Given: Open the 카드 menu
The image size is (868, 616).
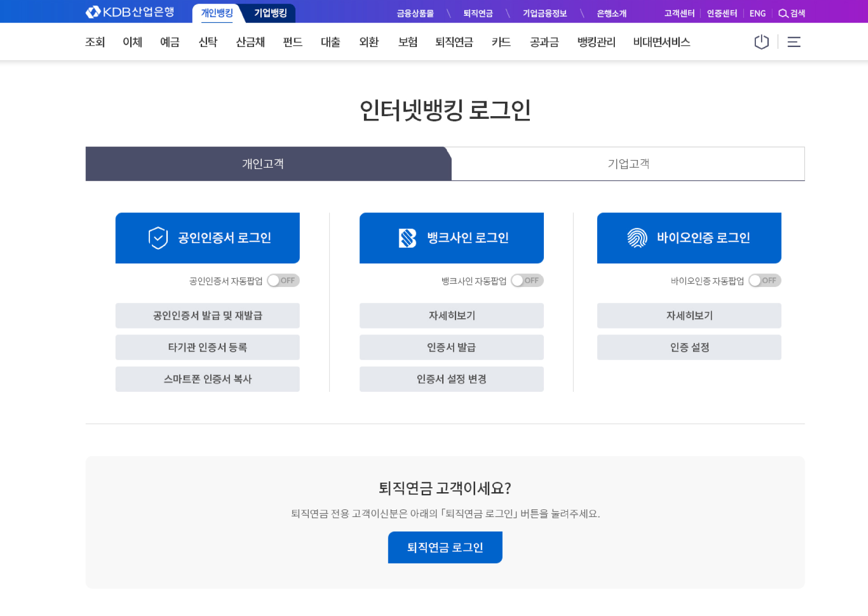Looking at the screenshot, I should [501, 42].
